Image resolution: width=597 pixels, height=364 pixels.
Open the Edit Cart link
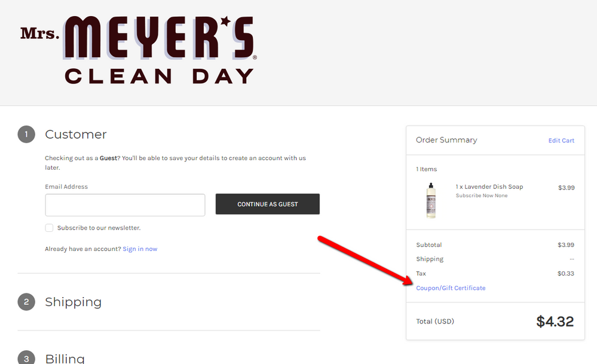(561, 140)
